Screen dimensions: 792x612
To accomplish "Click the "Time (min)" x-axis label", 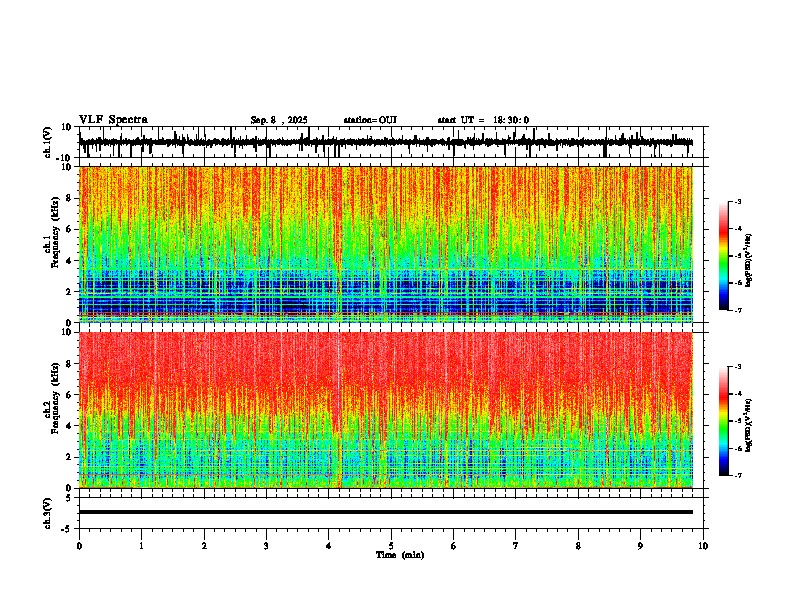I will coord(400,555).
